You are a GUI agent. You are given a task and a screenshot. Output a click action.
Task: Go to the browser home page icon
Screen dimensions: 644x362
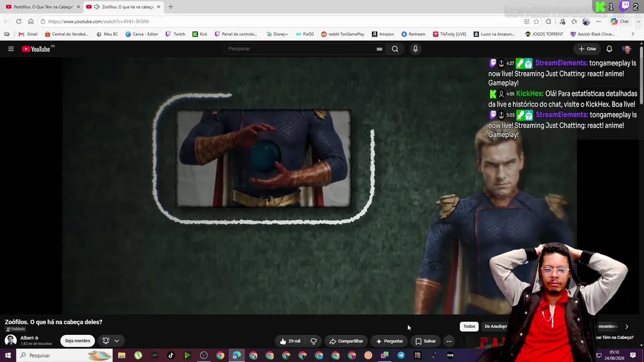coord(31,22)
